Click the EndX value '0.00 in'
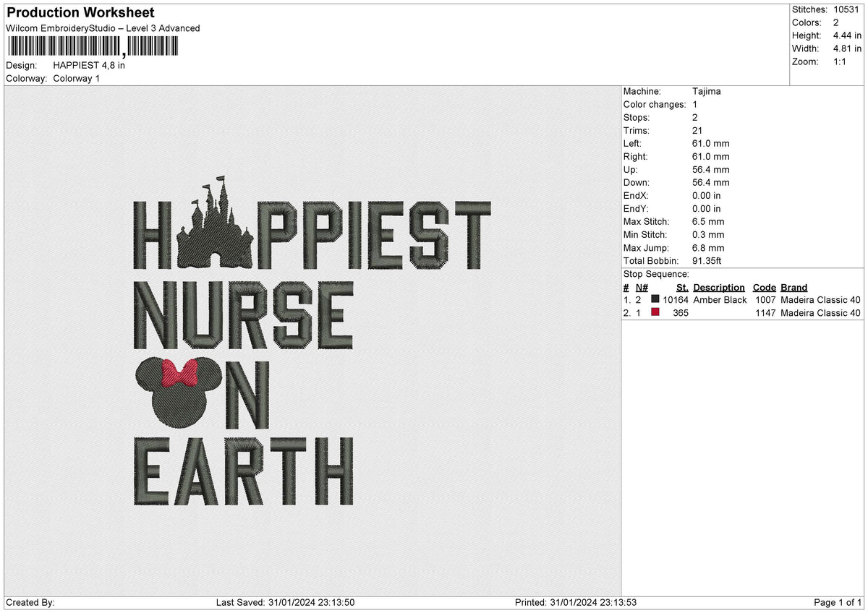This screenshot has width=868, height=613. 707,195
